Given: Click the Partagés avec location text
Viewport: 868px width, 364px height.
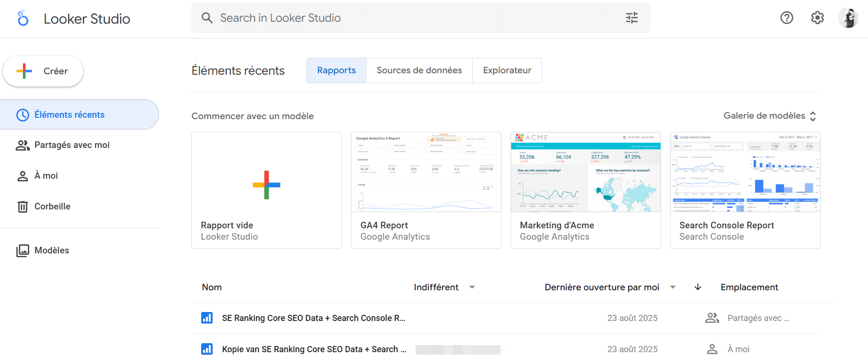Looking at the screenshot, I should coord(758,318).
